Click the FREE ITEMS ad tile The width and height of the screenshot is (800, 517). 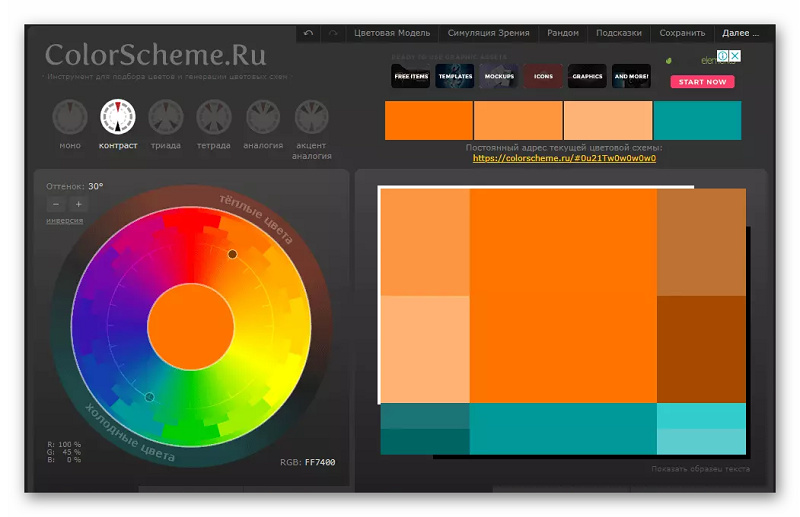click(411, 76)
